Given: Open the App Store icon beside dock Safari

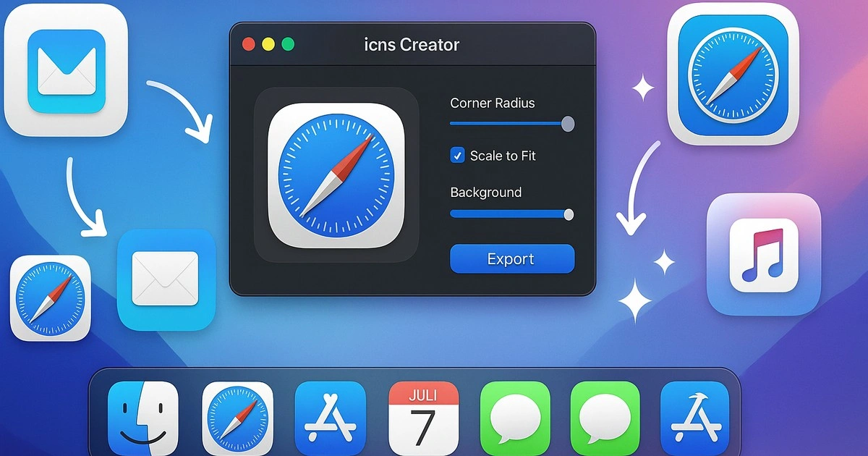Looking at the screenshot, I should point(331,418).
